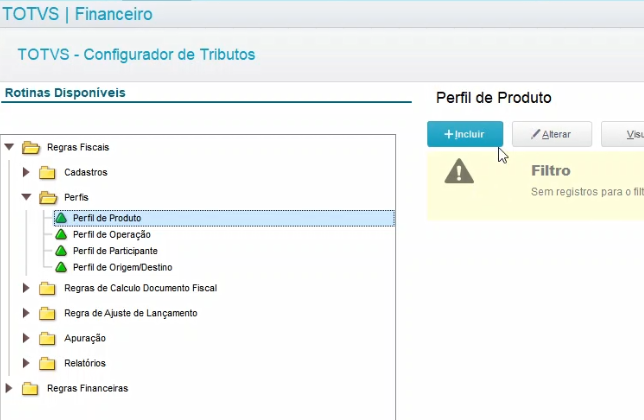The image size is (644, 420).
Task: Select the Apuração label
Action: (x=85, y=338)
